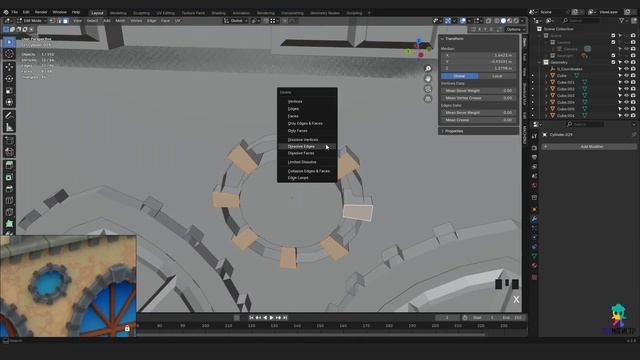This screenshot has height=360, width=640.
Task: Expand the Cube object in outliner
Action: pos(546,76)
